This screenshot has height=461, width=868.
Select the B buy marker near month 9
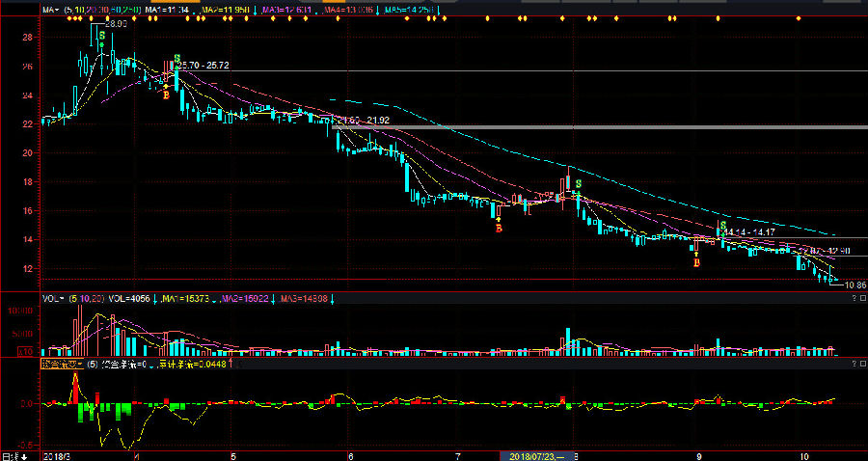coord(696,262)
